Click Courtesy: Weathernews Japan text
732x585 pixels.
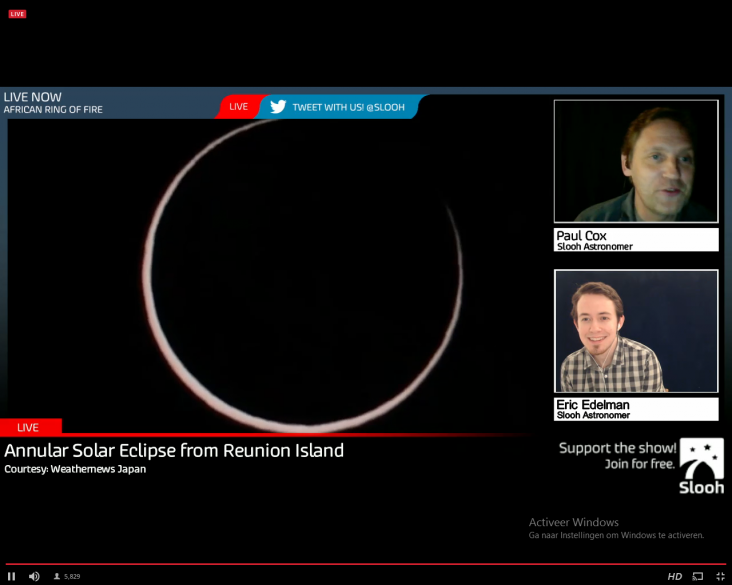tap(75, 469)
